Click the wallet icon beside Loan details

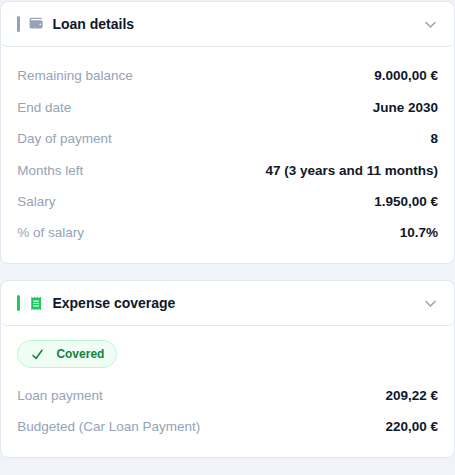[x=36, y=24]
